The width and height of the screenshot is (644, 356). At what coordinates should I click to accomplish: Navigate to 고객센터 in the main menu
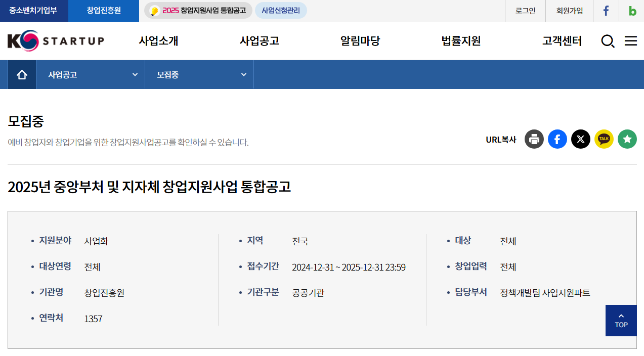(x=563, y=41)
